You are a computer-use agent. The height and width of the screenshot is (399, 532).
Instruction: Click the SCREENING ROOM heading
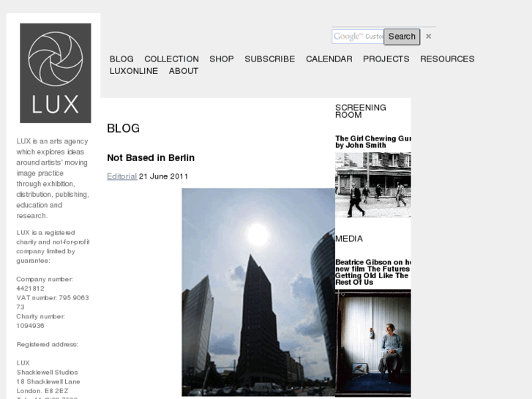pyautogui.click(x=360, y=111)
